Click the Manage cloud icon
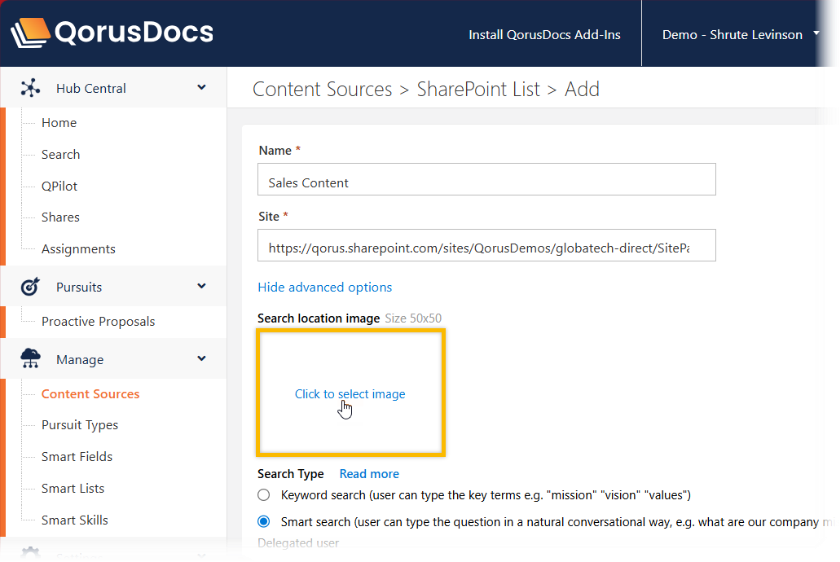This screenshot has width=840, height=562. point(30,359)
